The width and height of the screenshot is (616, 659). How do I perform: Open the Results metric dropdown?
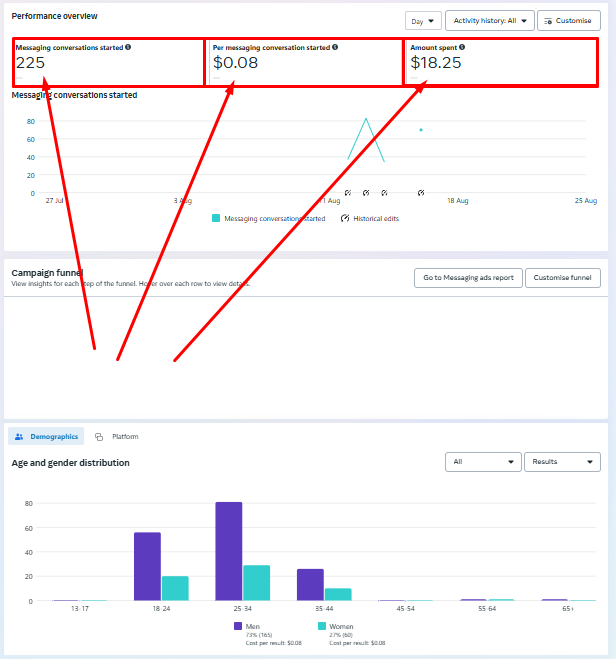tap(561, 462)
